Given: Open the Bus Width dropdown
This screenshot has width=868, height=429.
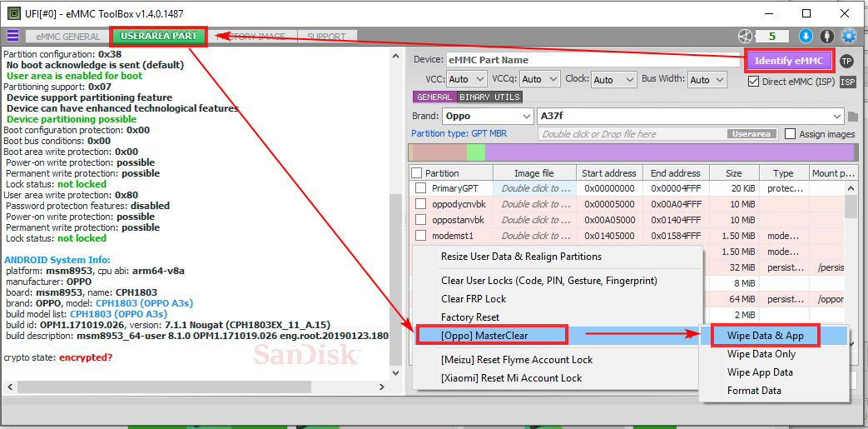Looking at the screenshot, I should click(x=707, y=79).
